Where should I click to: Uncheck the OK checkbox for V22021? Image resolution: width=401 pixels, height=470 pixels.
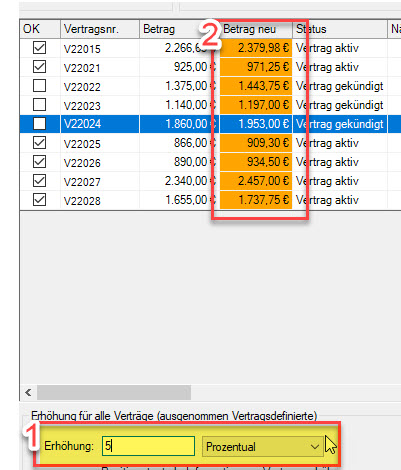(39, 67)
